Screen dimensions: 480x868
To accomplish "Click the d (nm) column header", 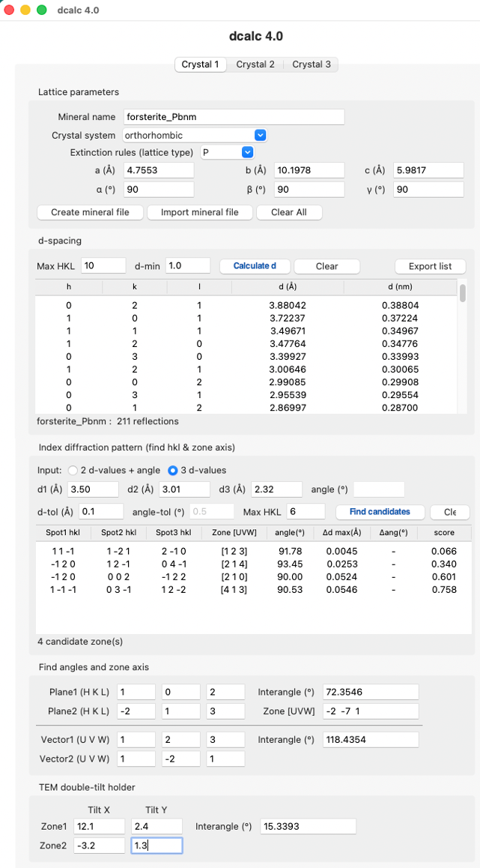I will click(399, 286).
